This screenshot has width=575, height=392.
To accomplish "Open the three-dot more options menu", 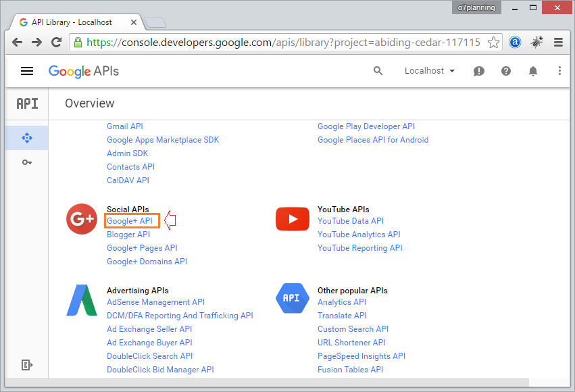I will point(559,71).
